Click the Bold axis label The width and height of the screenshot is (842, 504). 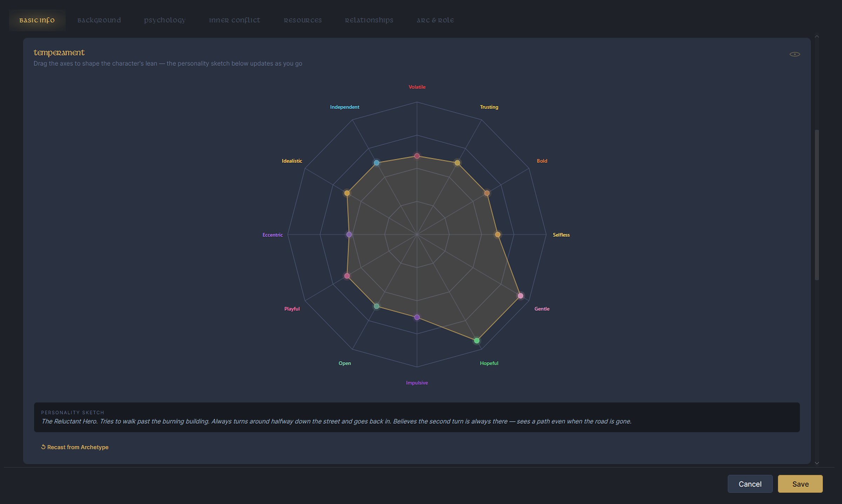(x=542, y=161)
